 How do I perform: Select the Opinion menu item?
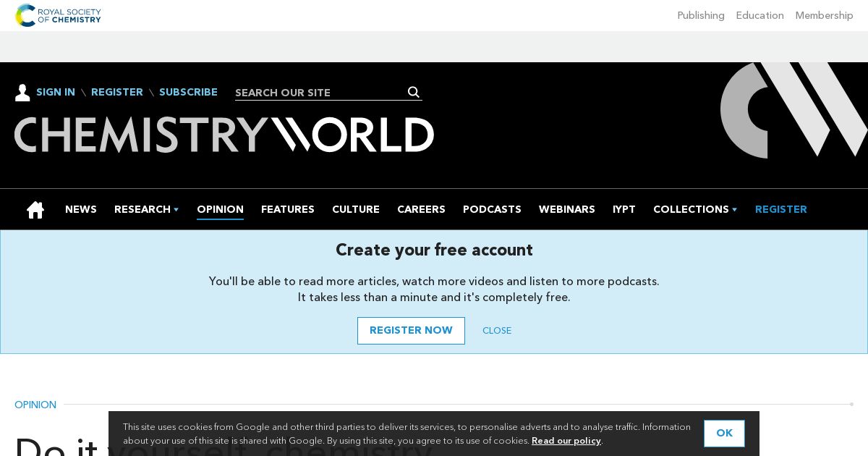click(x=220, y=209)
